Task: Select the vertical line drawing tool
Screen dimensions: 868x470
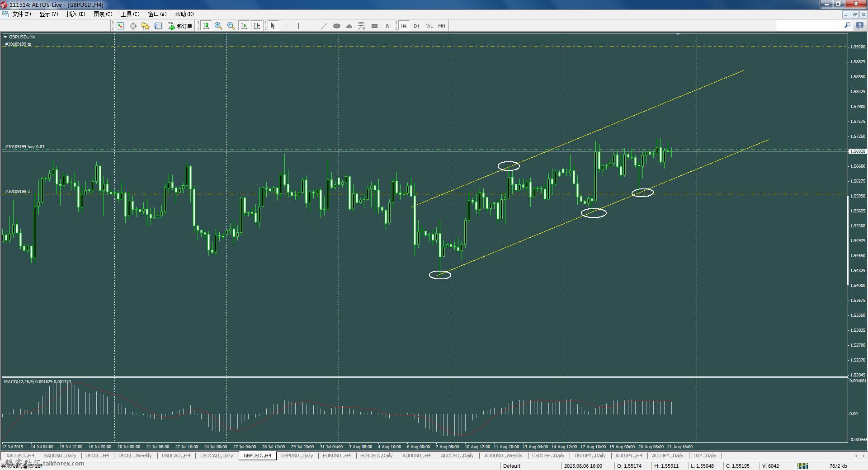Action: click(x=298, y=26)
